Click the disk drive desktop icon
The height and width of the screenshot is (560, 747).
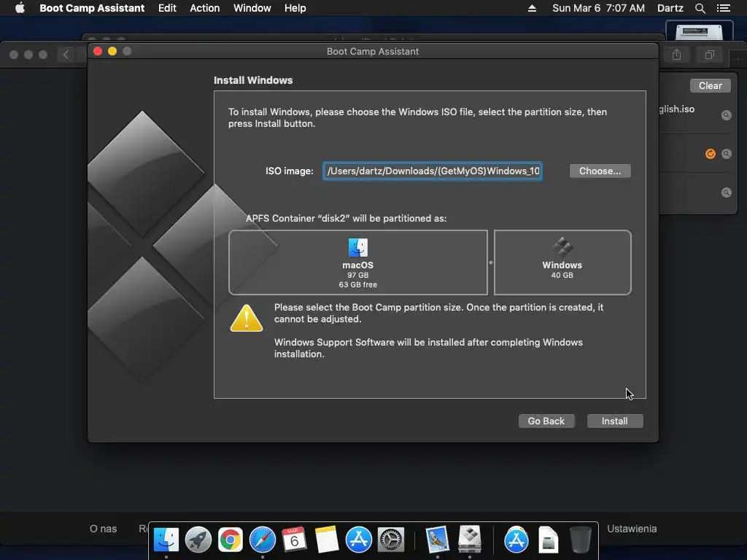[699, 31]
